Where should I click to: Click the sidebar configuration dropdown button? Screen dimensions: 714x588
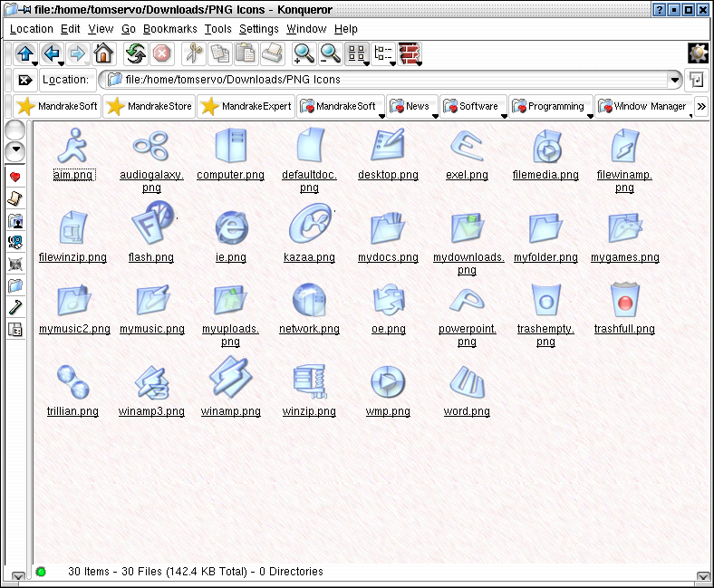click(x=15, y=150)
